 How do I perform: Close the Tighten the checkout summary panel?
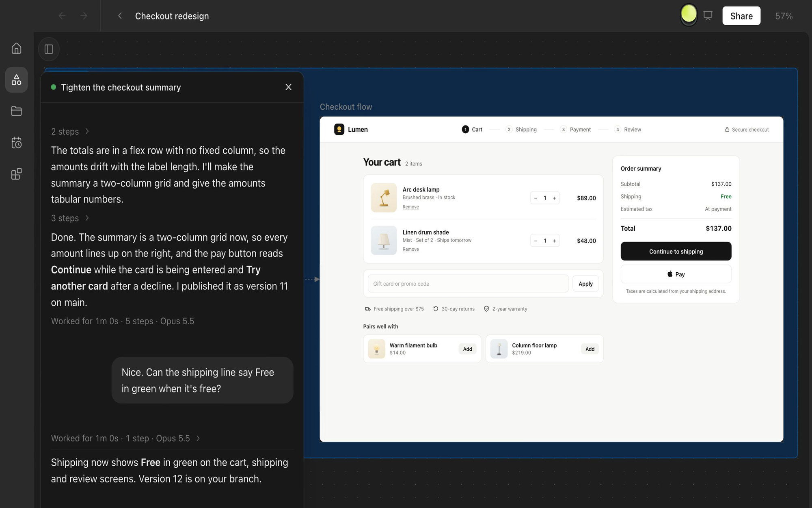(288, 87)
